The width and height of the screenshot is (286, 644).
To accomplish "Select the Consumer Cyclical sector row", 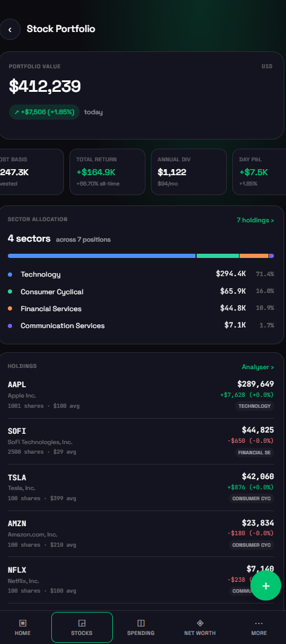I will point(141,291).
